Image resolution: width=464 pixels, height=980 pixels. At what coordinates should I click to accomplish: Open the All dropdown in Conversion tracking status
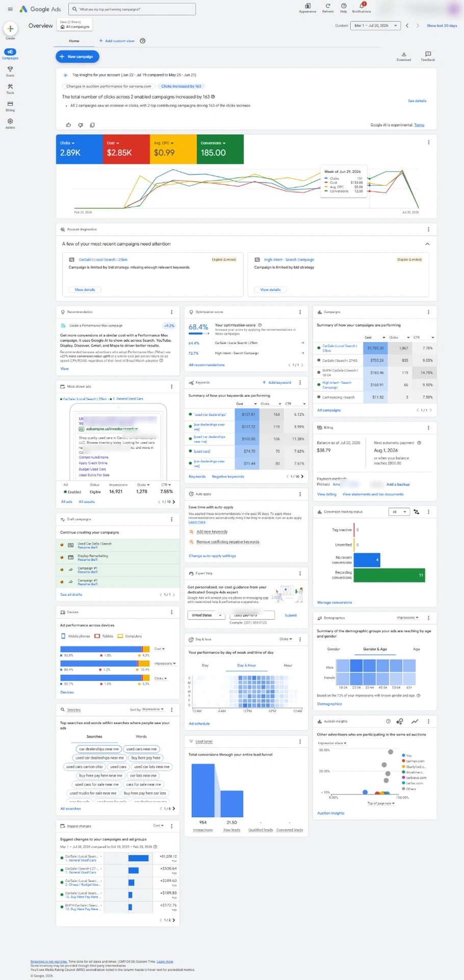(x=399, y=511)
